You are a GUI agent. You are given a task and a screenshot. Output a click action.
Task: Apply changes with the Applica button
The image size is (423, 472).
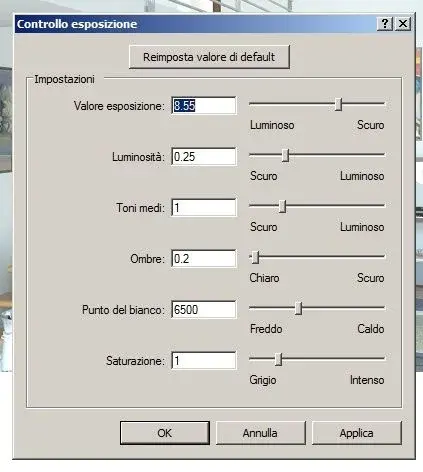coord(357,433)
